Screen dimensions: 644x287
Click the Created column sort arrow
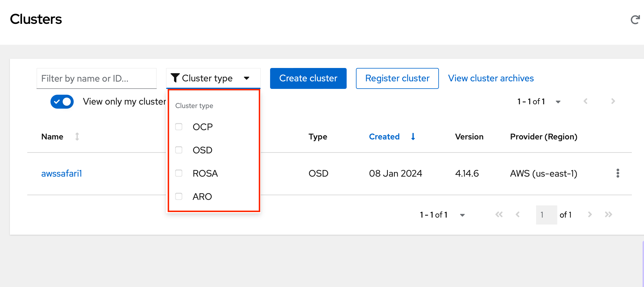tap(413, 137)
